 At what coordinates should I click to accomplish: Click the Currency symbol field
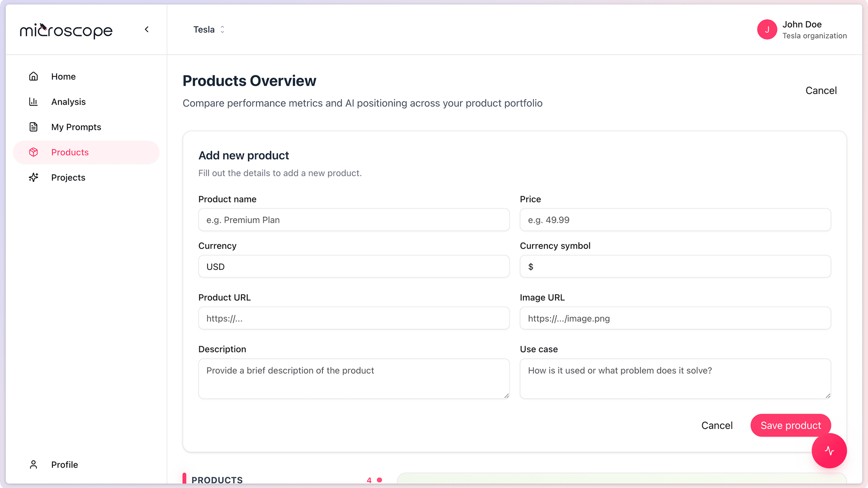click(x=675, y=267)
